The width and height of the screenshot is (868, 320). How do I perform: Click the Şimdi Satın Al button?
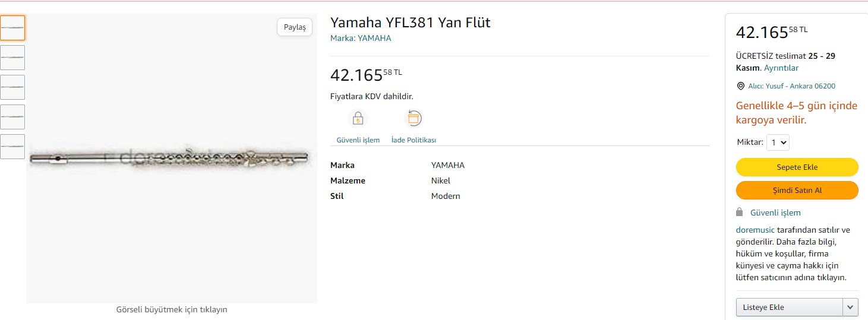(x=797, y=191)
